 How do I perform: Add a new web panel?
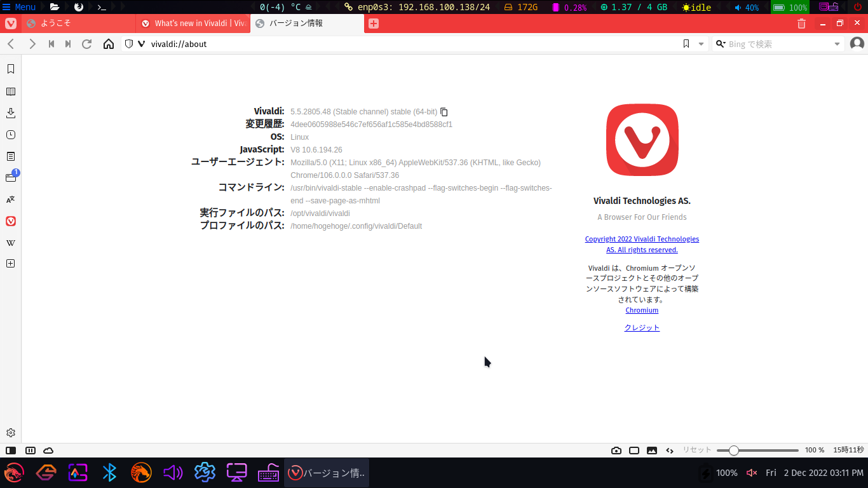point(11,263)
